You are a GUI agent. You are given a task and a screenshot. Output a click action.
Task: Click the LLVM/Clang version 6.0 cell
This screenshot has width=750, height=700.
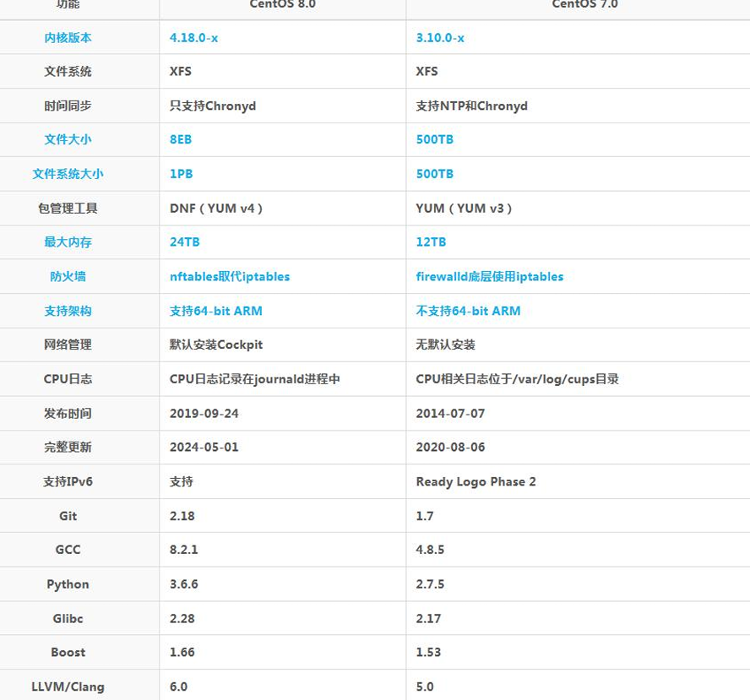click(178, 686)
